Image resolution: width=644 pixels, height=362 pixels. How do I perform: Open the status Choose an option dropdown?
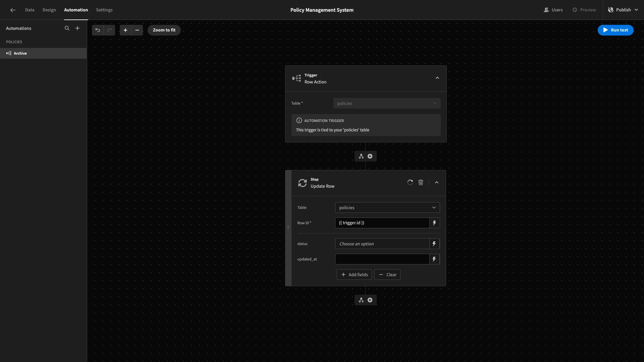click(382, 244)
